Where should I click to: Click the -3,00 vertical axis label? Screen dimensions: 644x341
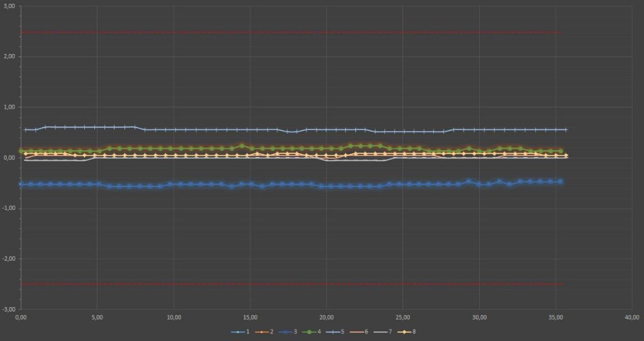(8, 309)
